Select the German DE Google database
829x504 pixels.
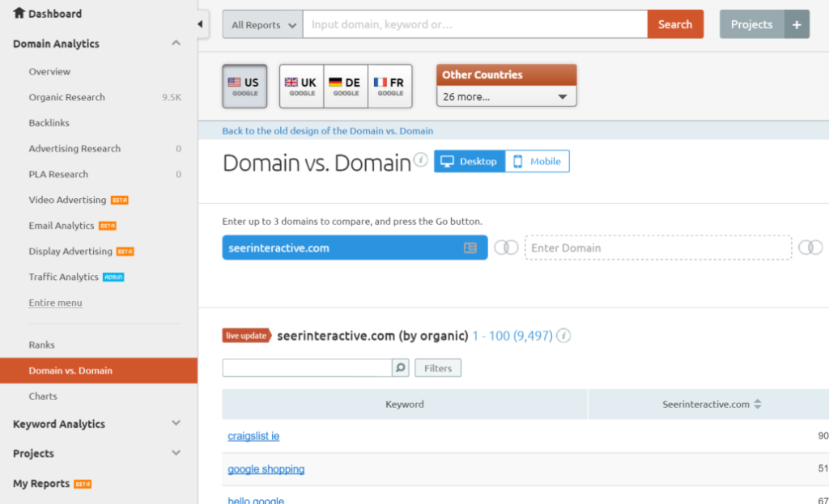(x=345, y=85)
